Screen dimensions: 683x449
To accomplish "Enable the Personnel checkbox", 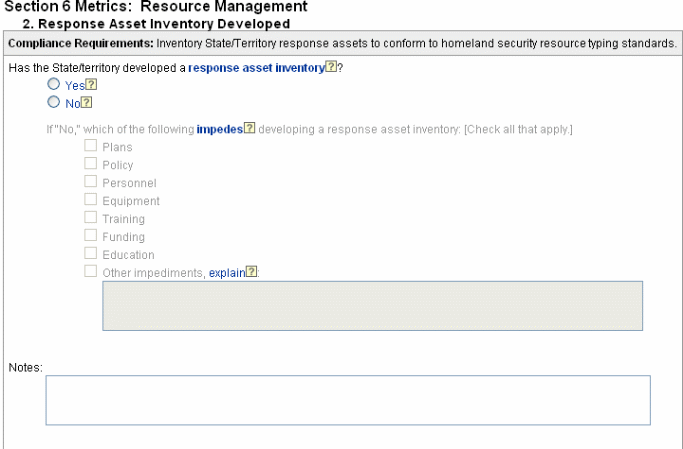I will pos(91,181).
